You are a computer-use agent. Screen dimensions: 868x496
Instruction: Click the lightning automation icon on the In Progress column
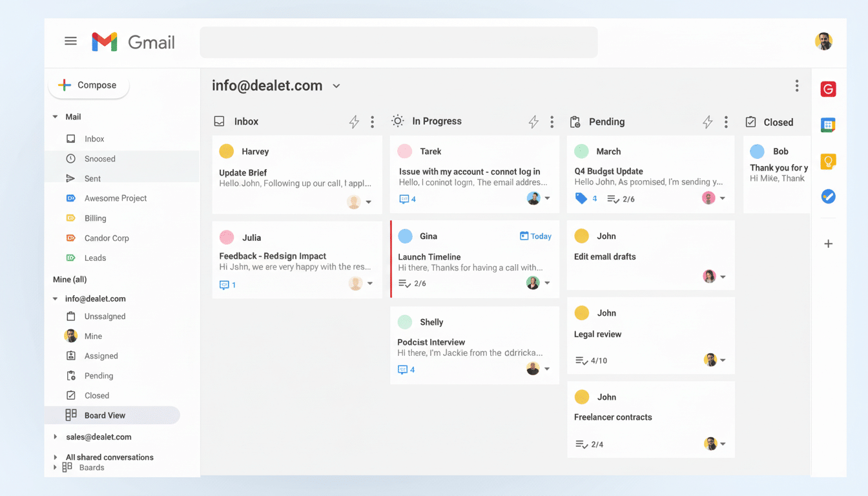[x=533, y=121]
